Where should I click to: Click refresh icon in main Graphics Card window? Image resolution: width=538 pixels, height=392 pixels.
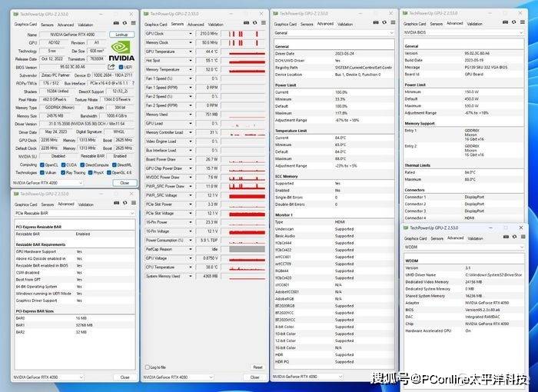click(125, 23)
